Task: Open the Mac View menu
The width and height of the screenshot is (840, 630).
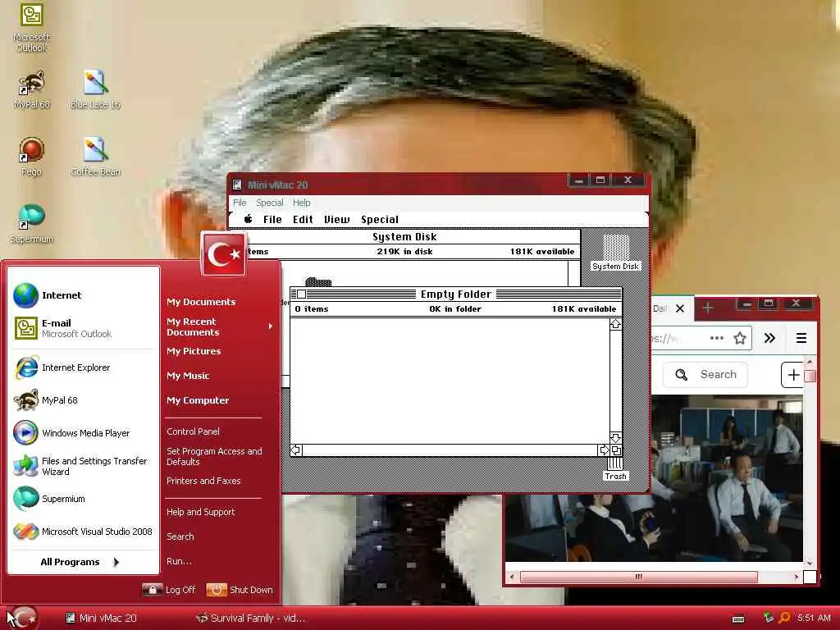Action: click(x=336, y=219)
